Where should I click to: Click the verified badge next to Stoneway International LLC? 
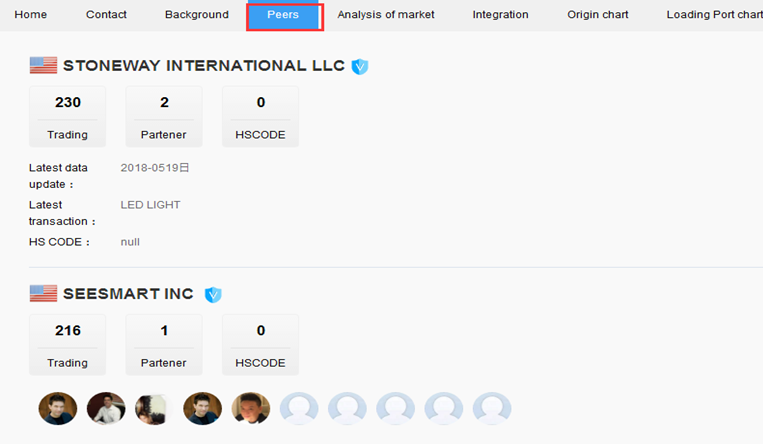(x=360, y=67)
